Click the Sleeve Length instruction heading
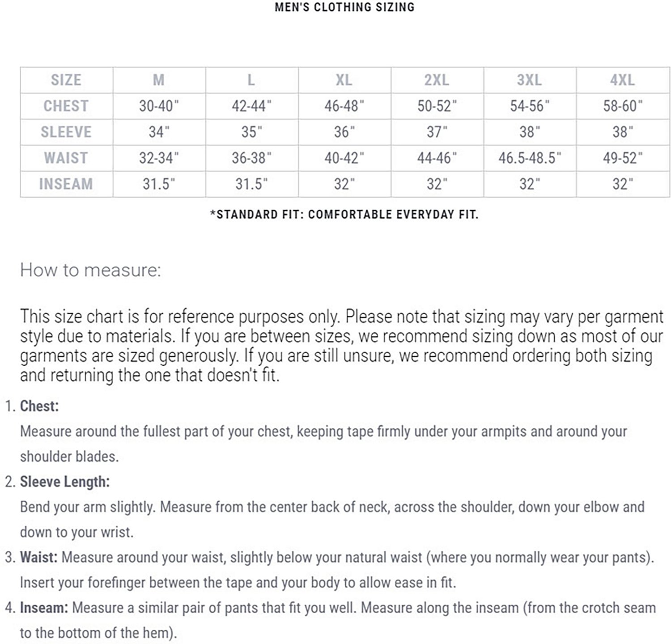The height and width of the screenshot is (644, 671). pyautogui.click(x=65, y=482)
